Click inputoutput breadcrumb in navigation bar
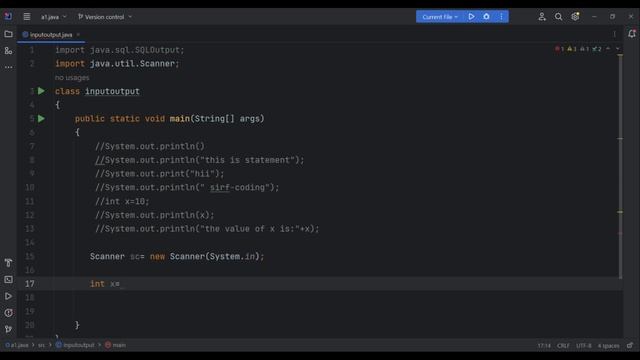This screenshot has height=360, width=640. (x=75, y=345)
